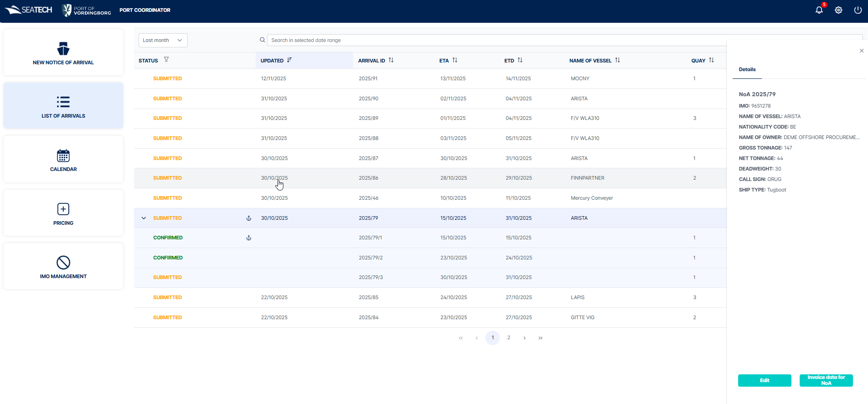The height and width of the screenshot is (404, 868).
Task: Collapse the expanded 2025/79 arrival row
Action: click(144, 218)
